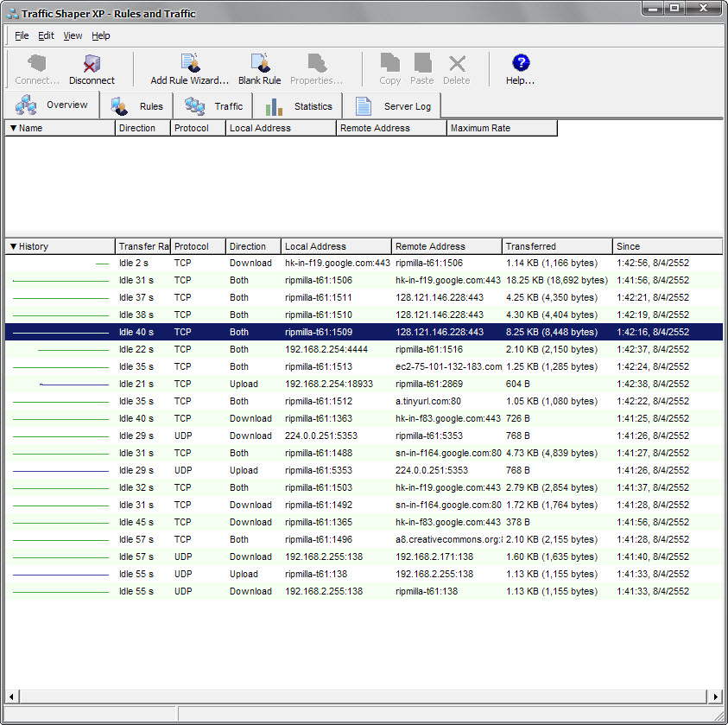The height and width of the screenshot is (725, 728).
Task: Show the Server Log tab
Action: [x=393, y=106]
